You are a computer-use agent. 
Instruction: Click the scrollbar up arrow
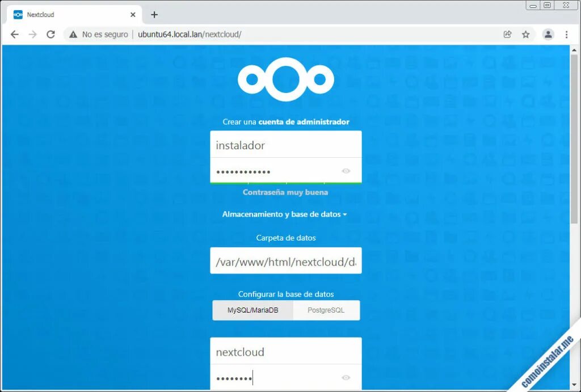(x=574, y=50)
